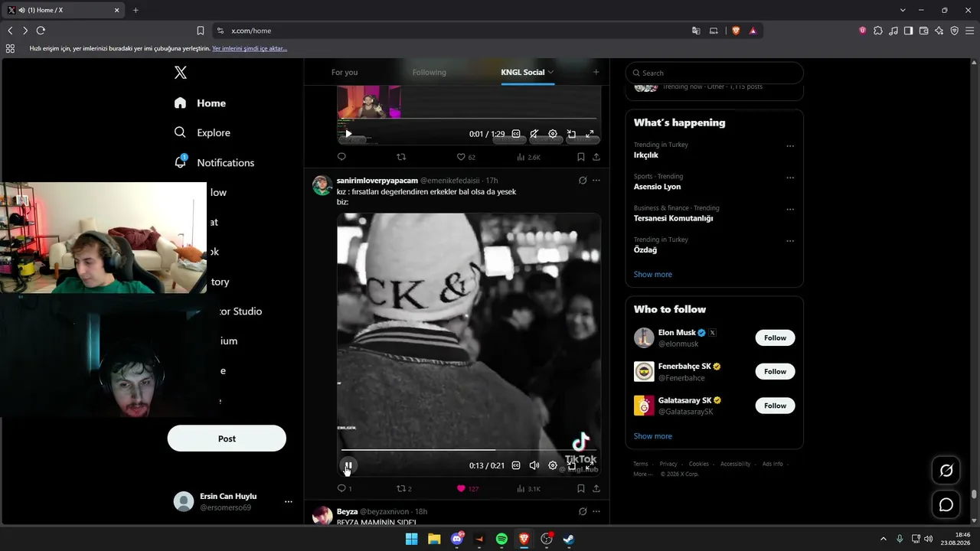Click the X logo in the sidebar
This screenshot has height=551, width=980.
(181, 73)
